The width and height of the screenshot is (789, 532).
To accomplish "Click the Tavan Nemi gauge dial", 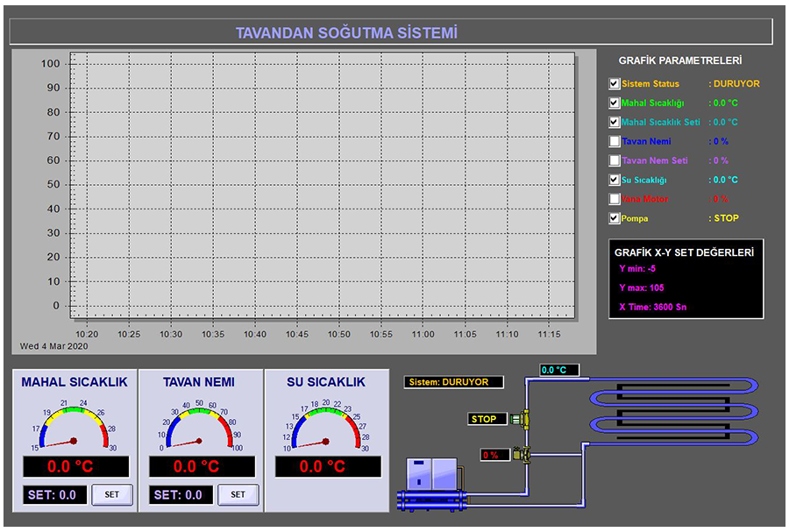I will pos(200,425).
